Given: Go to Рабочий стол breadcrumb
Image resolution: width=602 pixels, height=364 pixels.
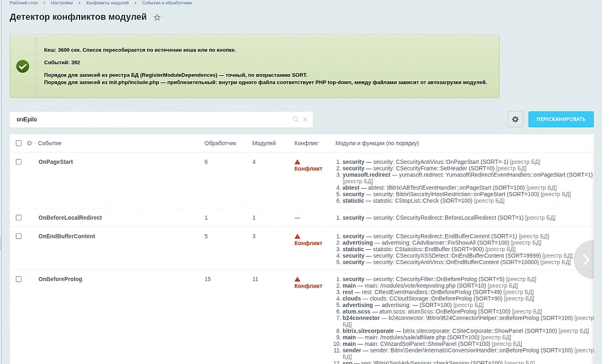Looking at the screenshot, I should (24, 2).
